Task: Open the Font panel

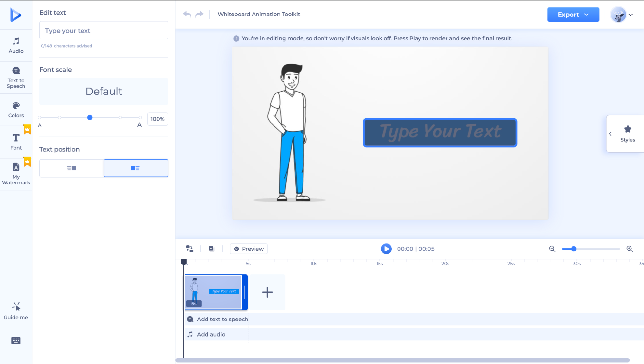Action: click(x=16, y=142)
